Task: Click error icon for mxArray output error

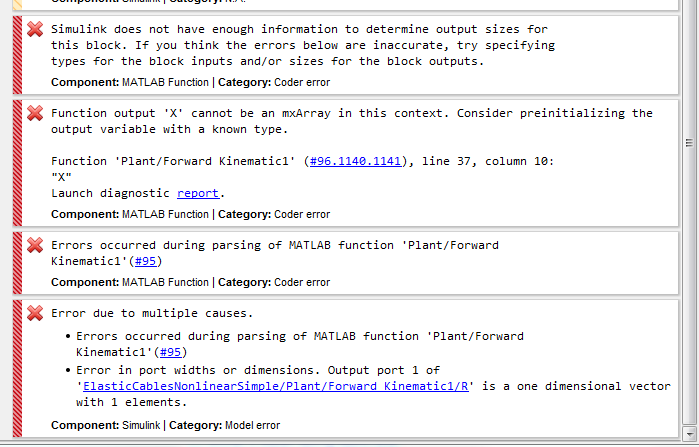Action: (x=35, y=113)
